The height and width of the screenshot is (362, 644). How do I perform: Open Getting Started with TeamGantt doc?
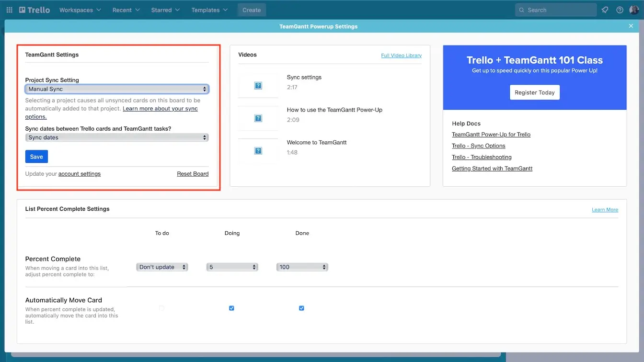point(492,169)
